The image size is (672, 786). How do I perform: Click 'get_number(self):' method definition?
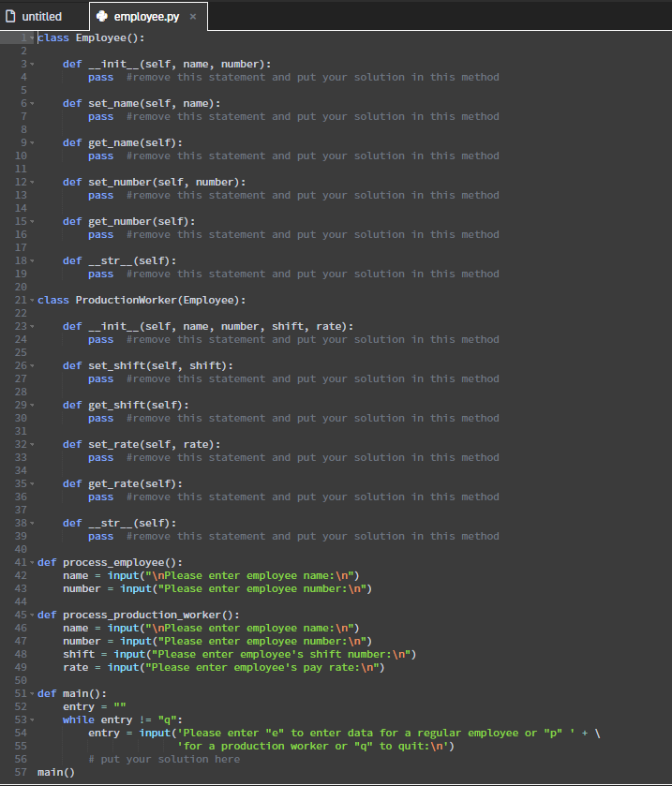[142, 222]
